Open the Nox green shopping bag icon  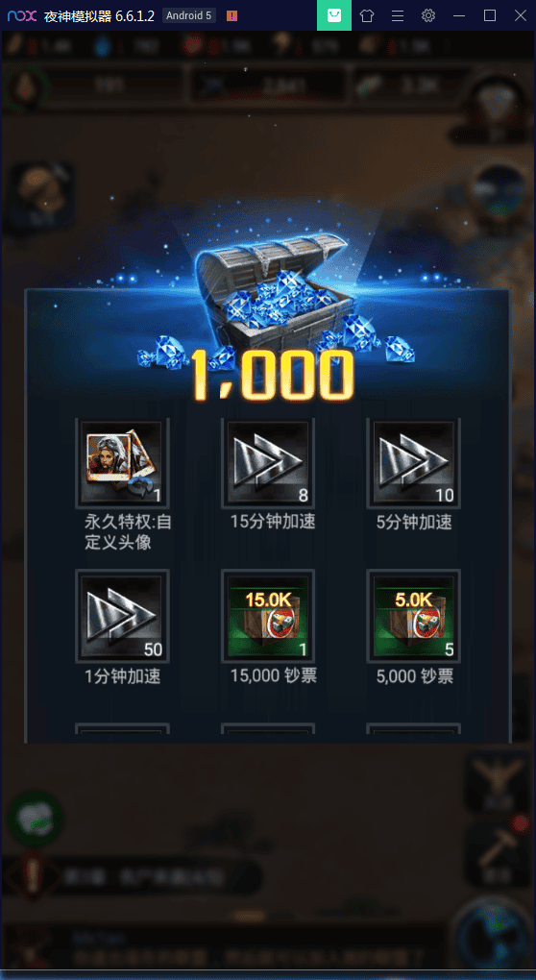tap(334, 15)
